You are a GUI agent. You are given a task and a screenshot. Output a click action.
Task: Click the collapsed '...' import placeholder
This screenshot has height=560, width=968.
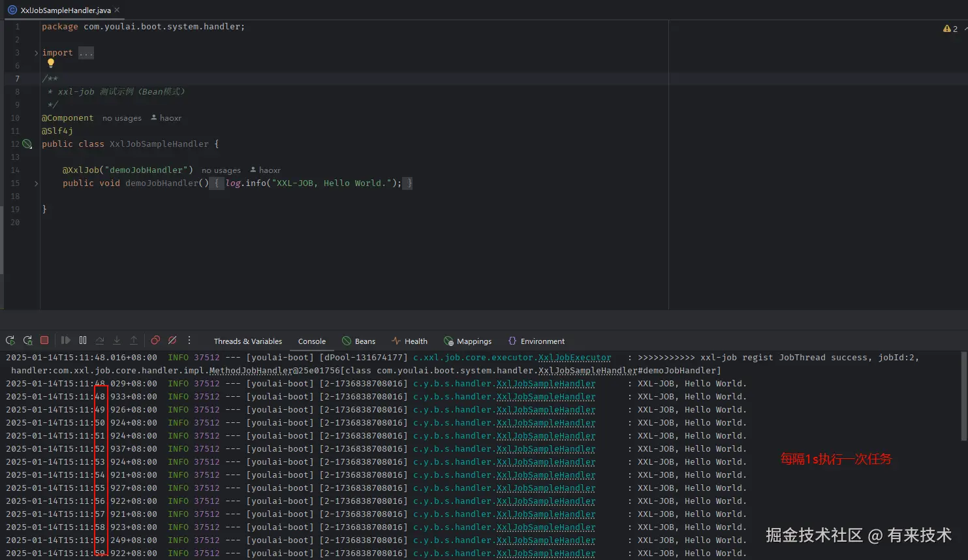[86, 53]
